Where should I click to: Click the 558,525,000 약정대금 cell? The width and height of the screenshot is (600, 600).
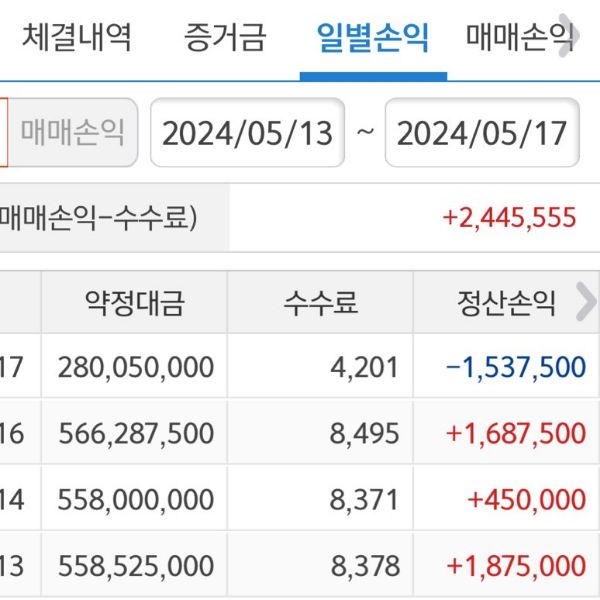click(136, 565)
